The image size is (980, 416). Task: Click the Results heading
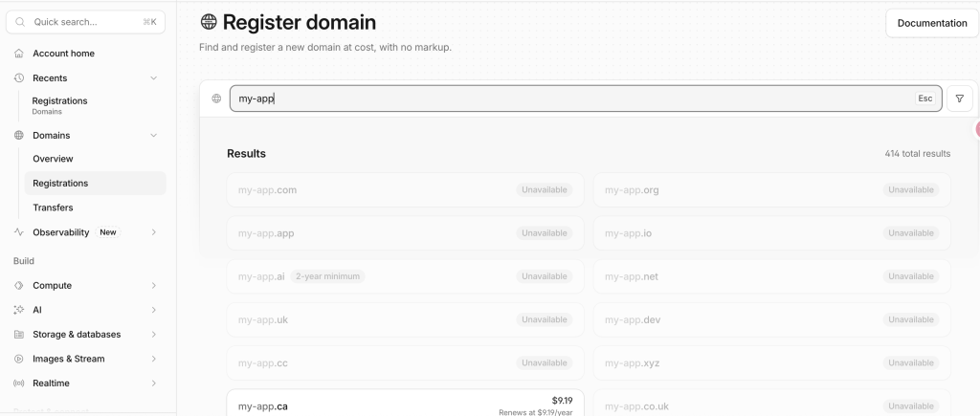(x=246, y=154)
